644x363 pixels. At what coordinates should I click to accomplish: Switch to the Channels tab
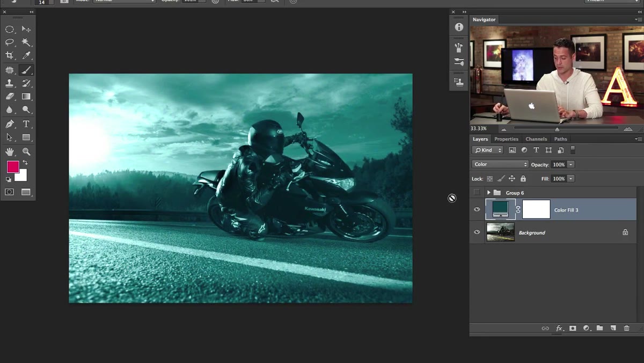(536, 139)
